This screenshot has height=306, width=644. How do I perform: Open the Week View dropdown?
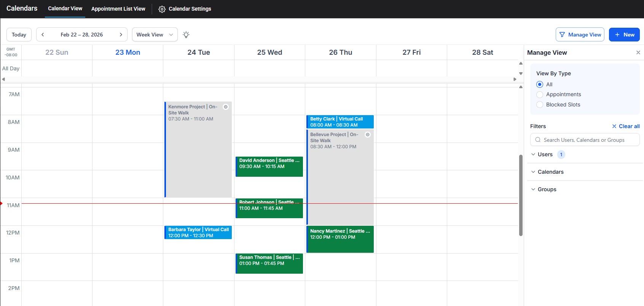coord(155,35)
